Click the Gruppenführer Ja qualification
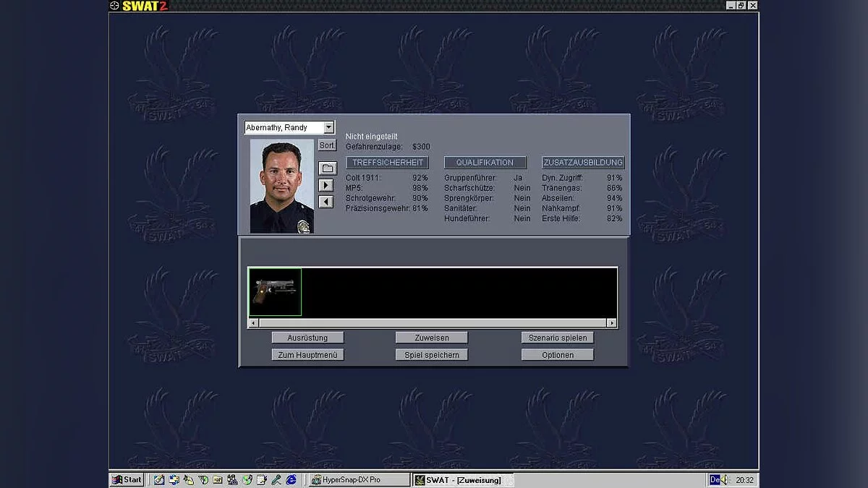868x488 pixels. 518,178
